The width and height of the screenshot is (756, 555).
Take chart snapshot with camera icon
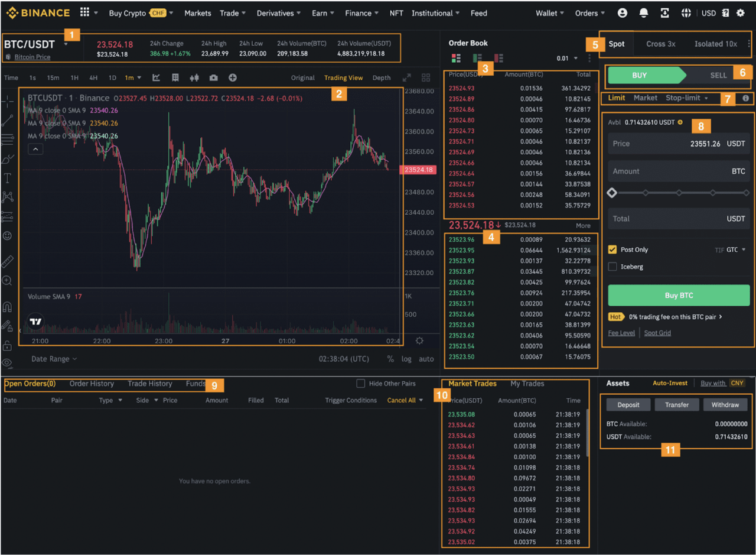pyautogui.click(x=213, y=77)
